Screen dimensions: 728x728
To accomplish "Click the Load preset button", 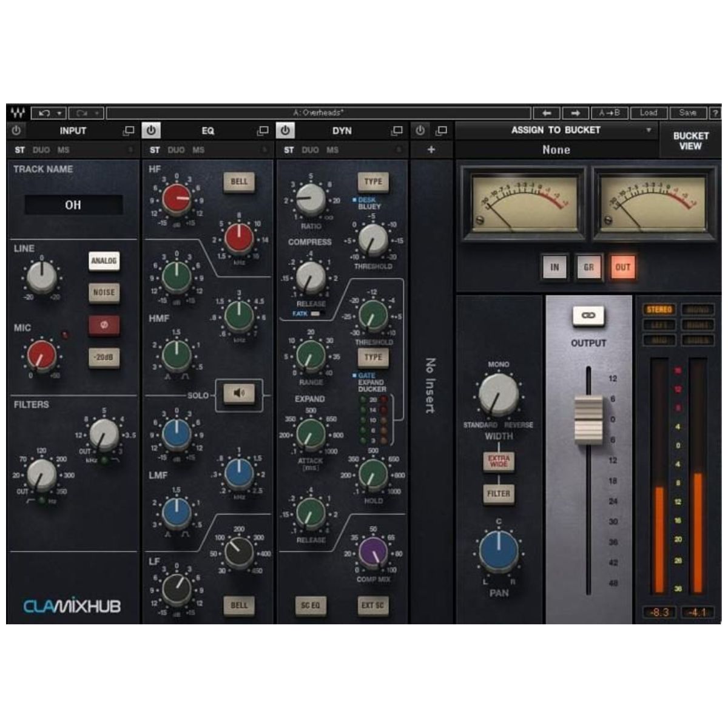I will tap(649, 113).
